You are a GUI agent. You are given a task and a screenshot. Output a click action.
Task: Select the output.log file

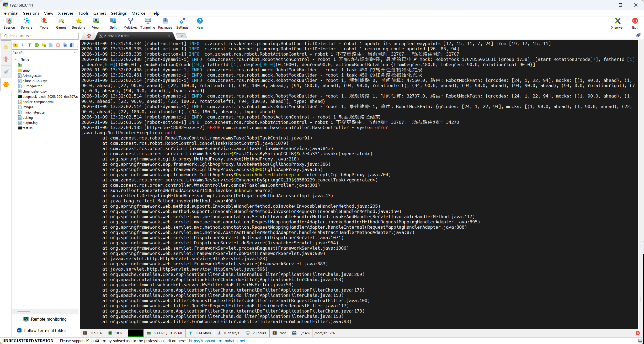coord(30,123)
